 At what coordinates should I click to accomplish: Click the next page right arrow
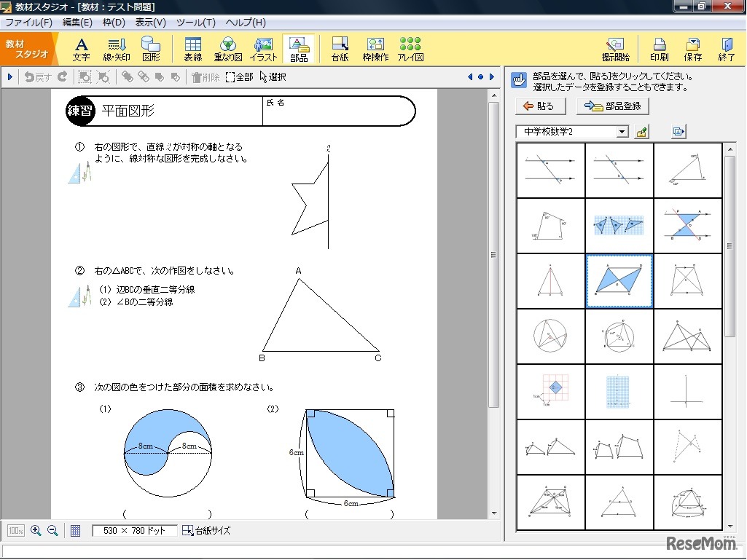[x=492, y=76]
